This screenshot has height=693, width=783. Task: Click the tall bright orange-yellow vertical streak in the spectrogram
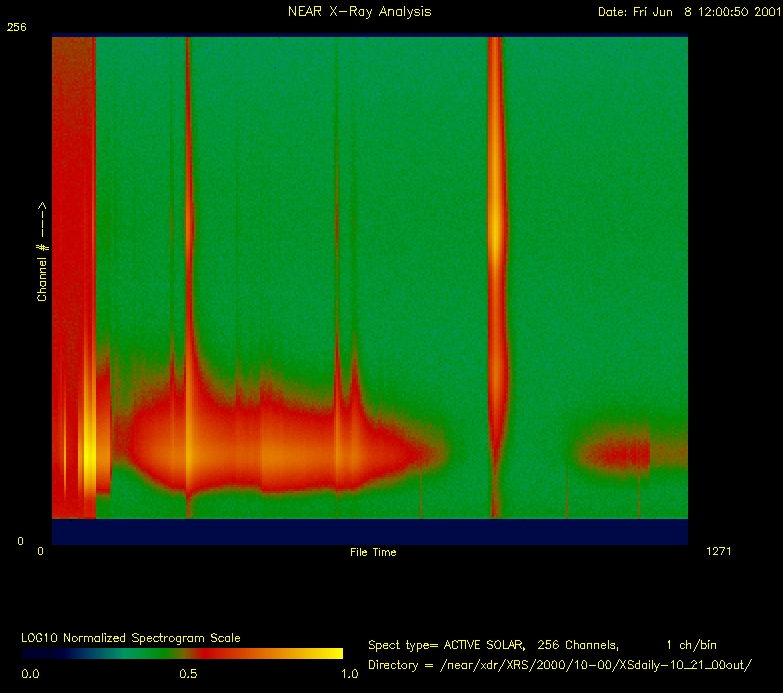click(x=494, y=230)
